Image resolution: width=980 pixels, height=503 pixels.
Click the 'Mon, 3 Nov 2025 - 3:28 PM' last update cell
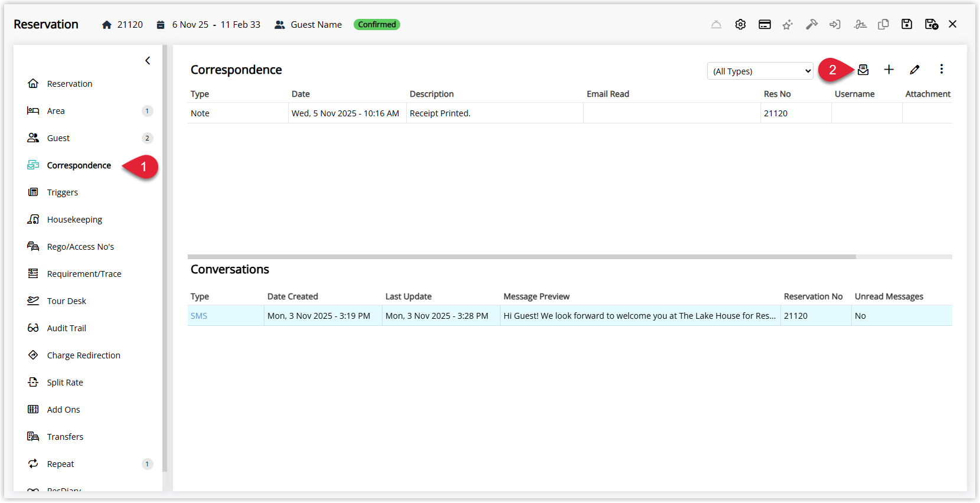tap(441, 316)
